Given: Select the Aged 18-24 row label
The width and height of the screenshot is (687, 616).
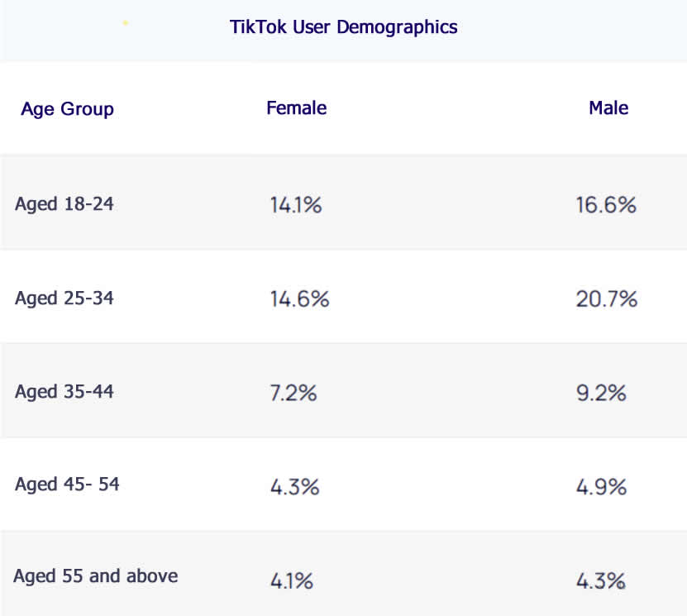Looking at the screenshot, I should (x=64, y=203).
